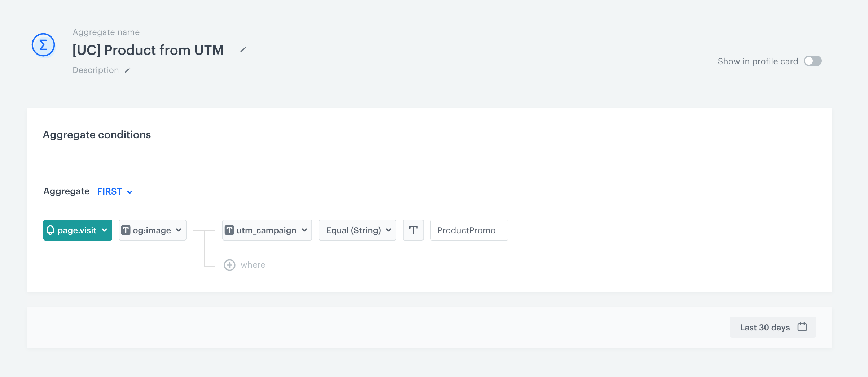
Task: Select the Aggregate conditions section header
Action: point(97,135)
